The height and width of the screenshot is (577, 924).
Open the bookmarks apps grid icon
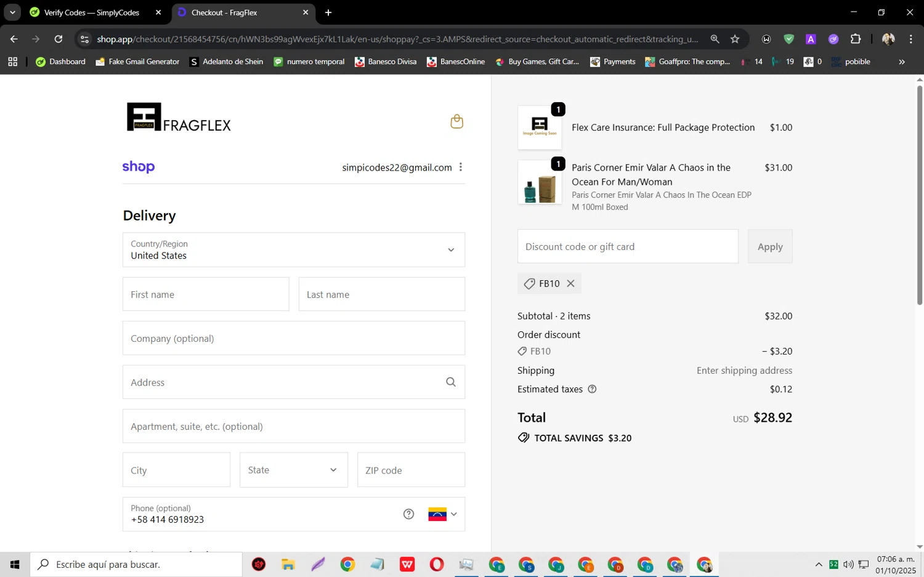(x=12, y=62)
